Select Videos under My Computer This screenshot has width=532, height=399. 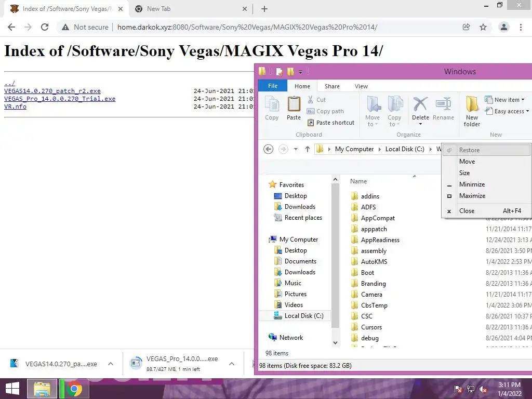(x=294, y=304)
